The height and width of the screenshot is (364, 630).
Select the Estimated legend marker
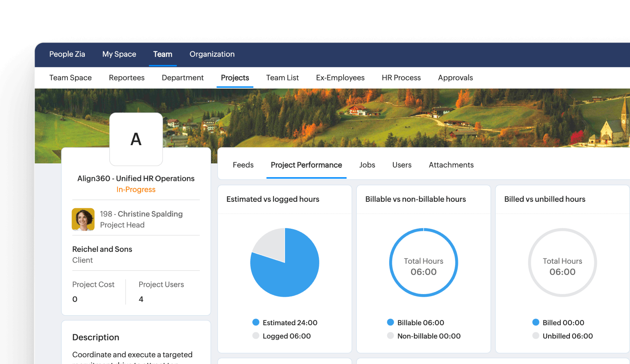[255, 322]
